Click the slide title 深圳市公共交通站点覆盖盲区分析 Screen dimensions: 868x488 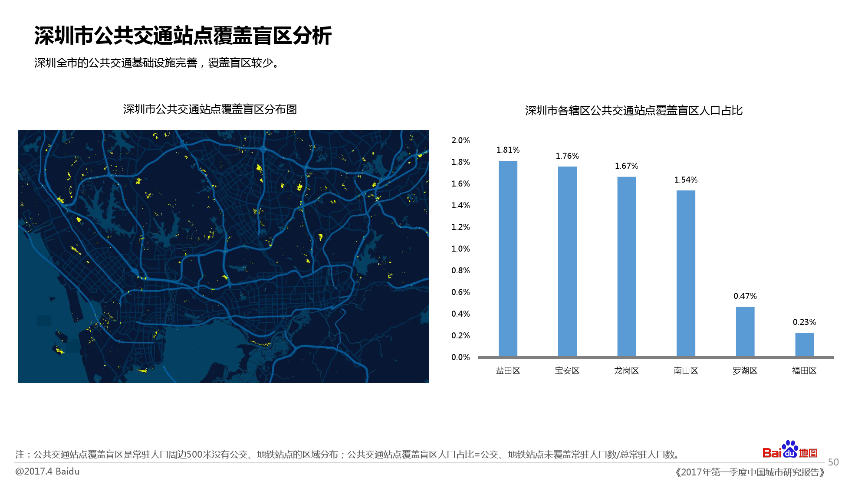tap(183, 36)
